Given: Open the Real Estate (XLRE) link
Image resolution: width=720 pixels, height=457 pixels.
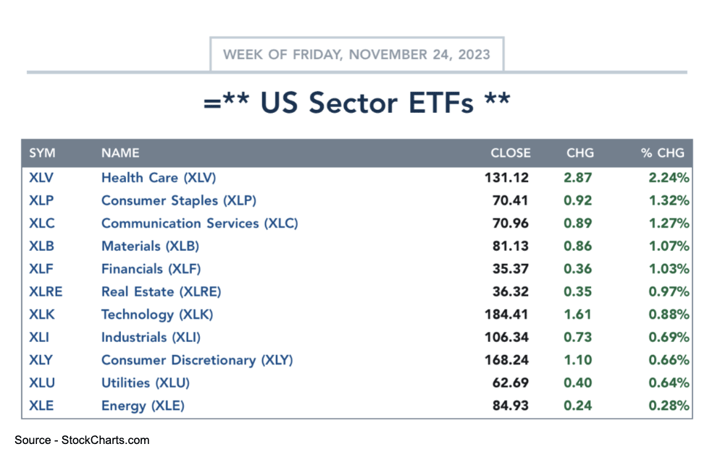Looking at the screenshot, I should 161,292.
